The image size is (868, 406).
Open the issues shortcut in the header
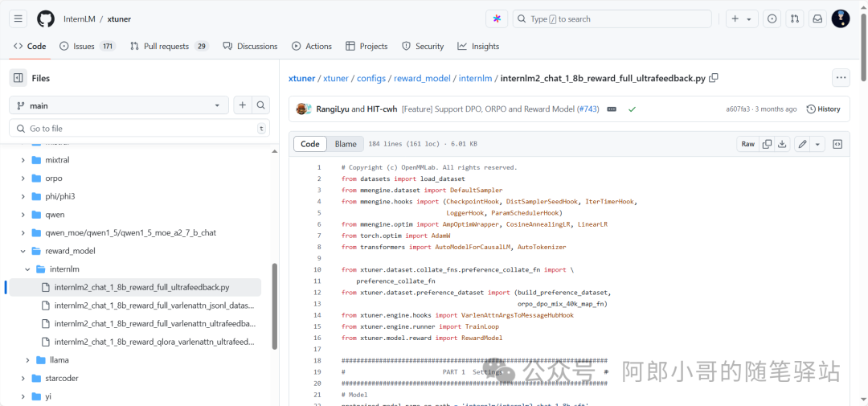[772, 18]
